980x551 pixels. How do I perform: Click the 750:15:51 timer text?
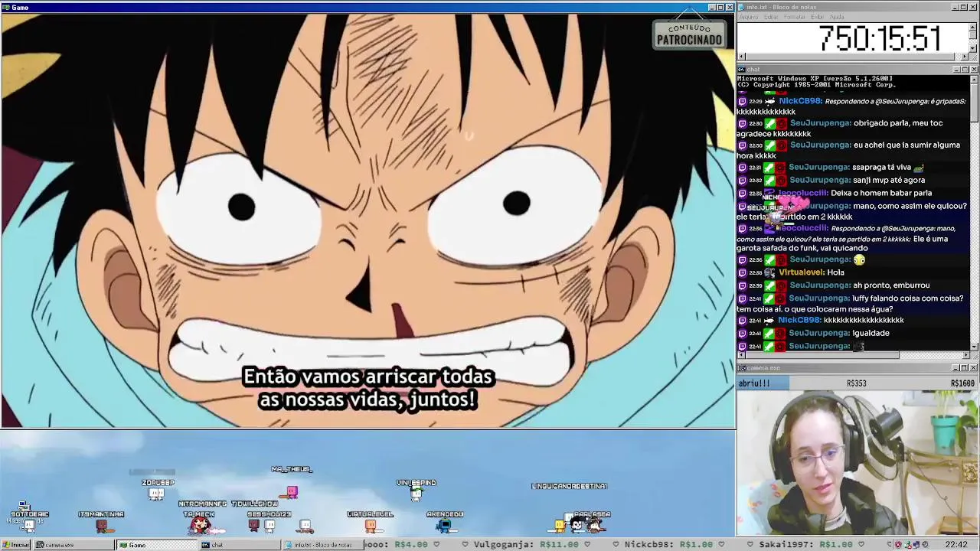(x=880, y=38)
